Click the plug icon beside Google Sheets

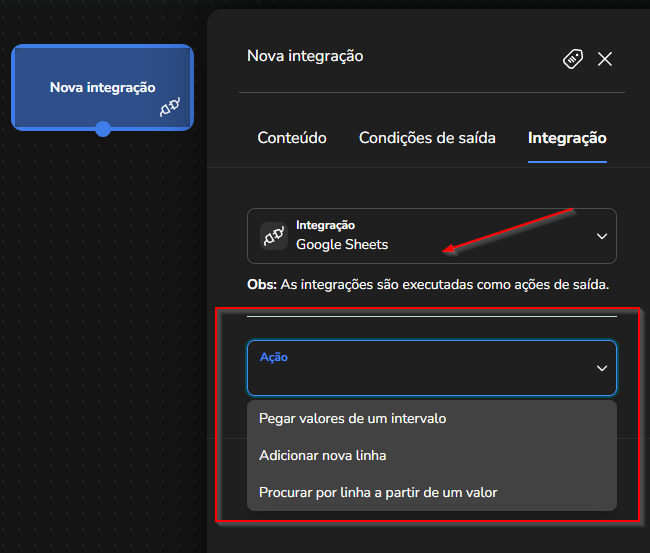point(274,236)
